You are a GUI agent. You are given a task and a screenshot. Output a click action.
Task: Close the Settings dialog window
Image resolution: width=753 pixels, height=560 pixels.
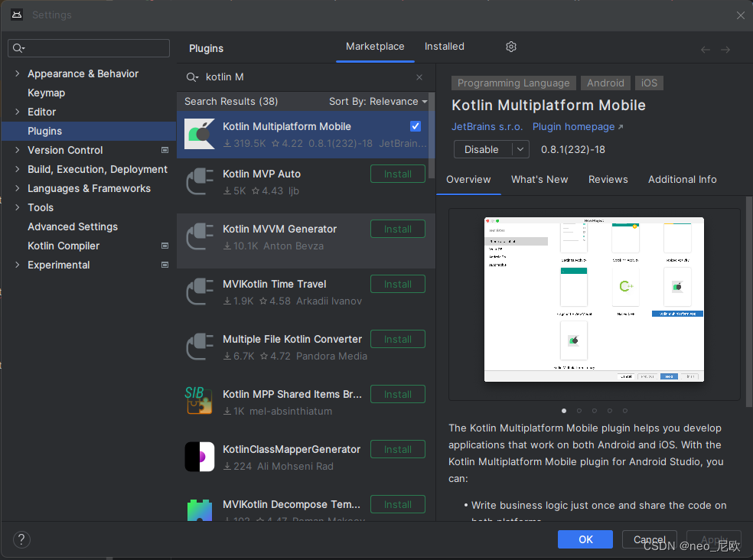pyautogui.click(x=741, y=15)
